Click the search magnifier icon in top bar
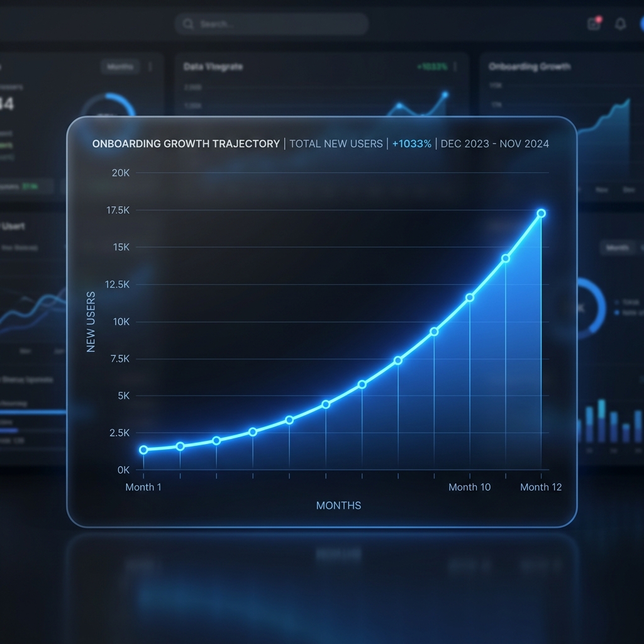The width and height of the screenshot is (644, 644). pos(187,25)
